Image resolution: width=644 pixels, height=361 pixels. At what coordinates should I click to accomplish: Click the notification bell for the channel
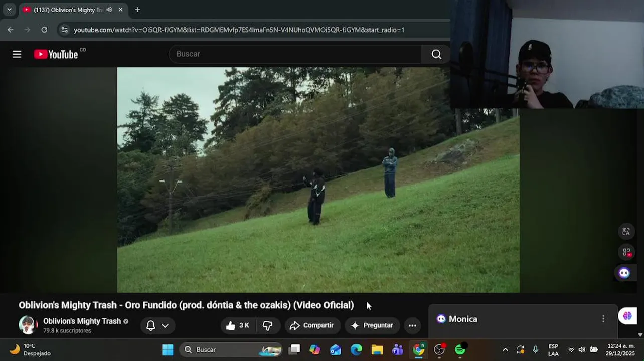[150, 326]
